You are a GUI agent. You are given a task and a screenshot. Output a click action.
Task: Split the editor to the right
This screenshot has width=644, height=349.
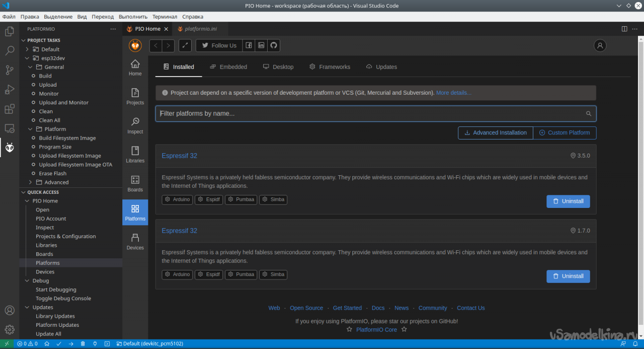click(624, 29)
